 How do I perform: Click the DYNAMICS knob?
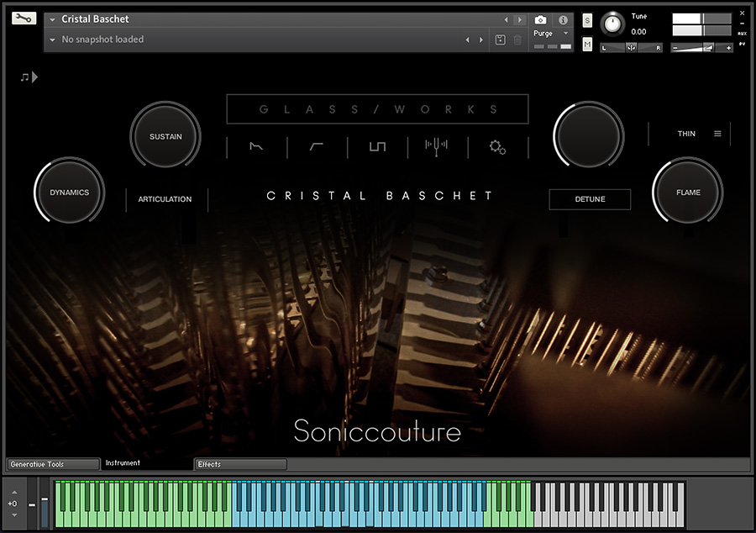coord(70,192)
